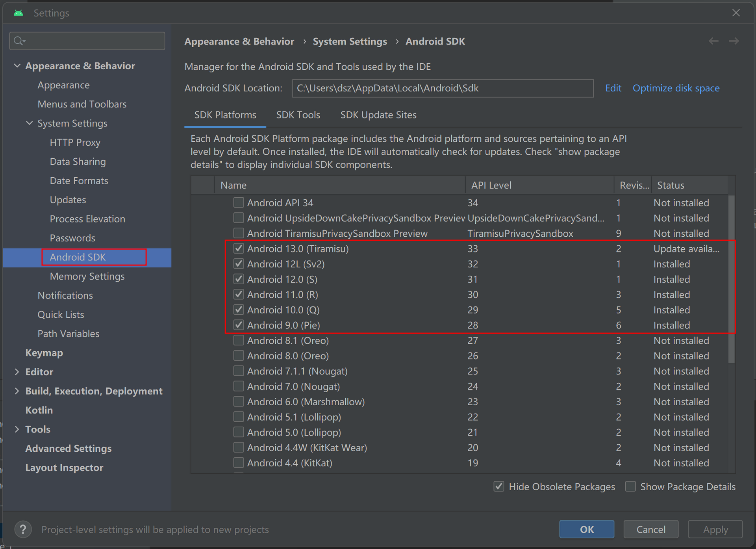756x549 pixels.
Task: Click the OK button
Action: tap(587, 529)
